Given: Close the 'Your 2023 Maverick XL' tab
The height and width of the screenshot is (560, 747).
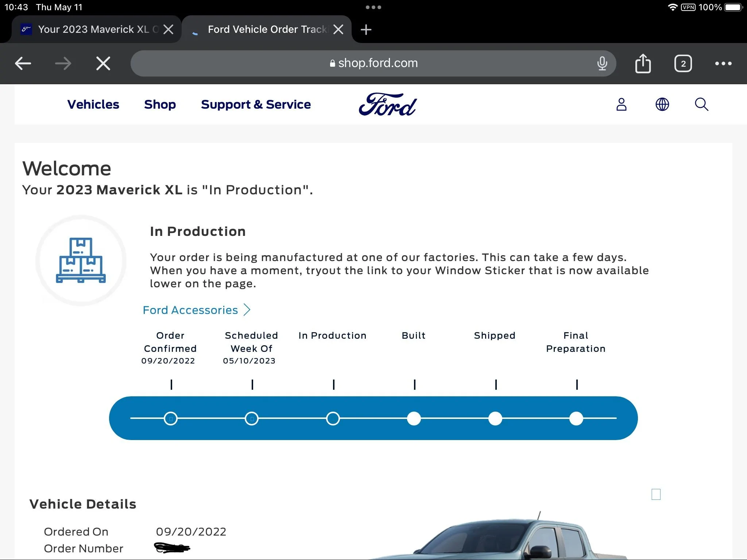Looking at the screenshot, I should pos(168,30).
